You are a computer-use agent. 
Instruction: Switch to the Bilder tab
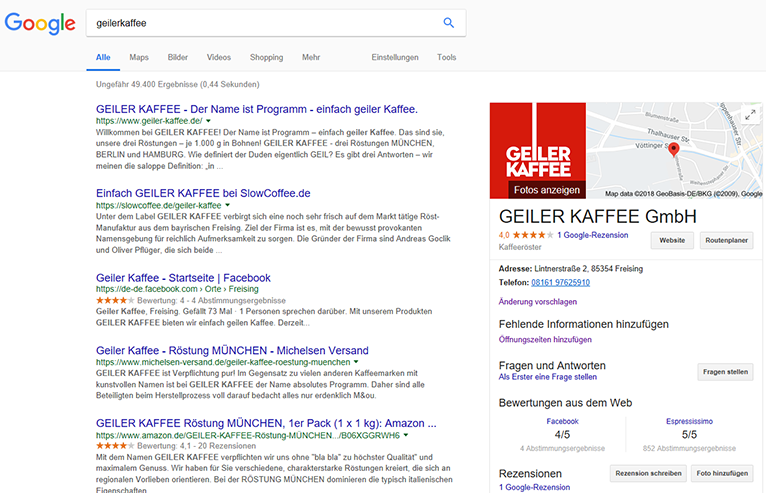(178, 58)
